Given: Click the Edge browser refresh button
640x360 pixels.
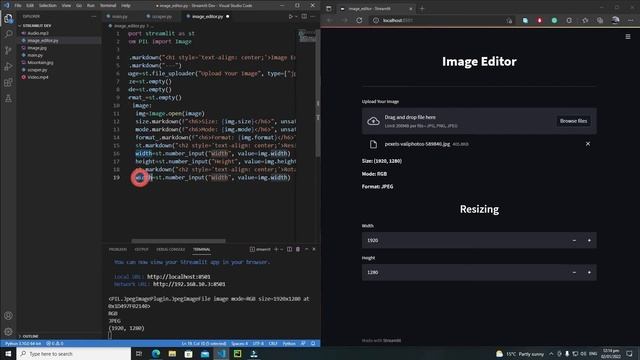Looking at the screenshot, I should (x=359, y=20).
